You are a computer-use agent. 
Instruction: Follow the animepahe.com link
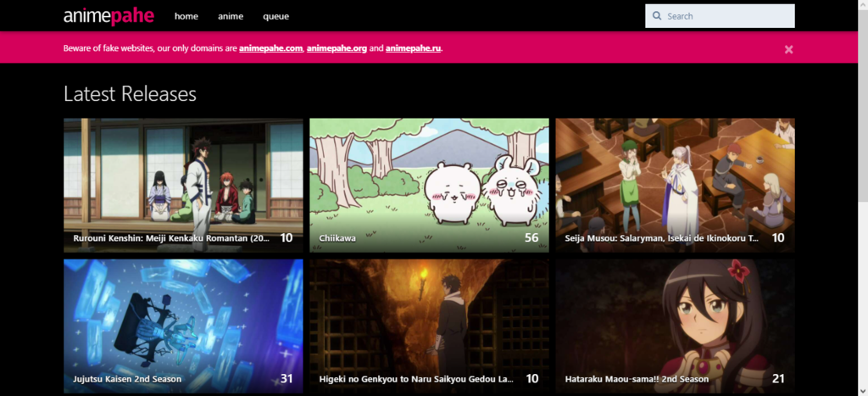(x=270, y=48)
